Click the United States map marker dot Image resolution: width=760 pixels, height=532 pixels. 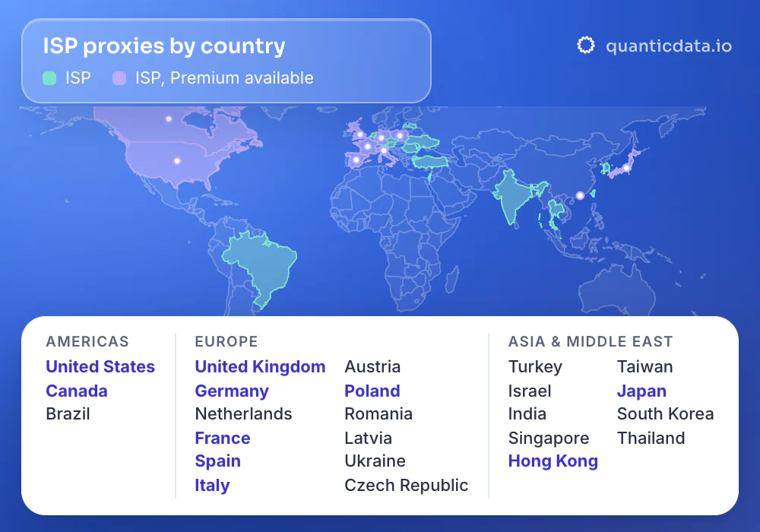[177, 161]
